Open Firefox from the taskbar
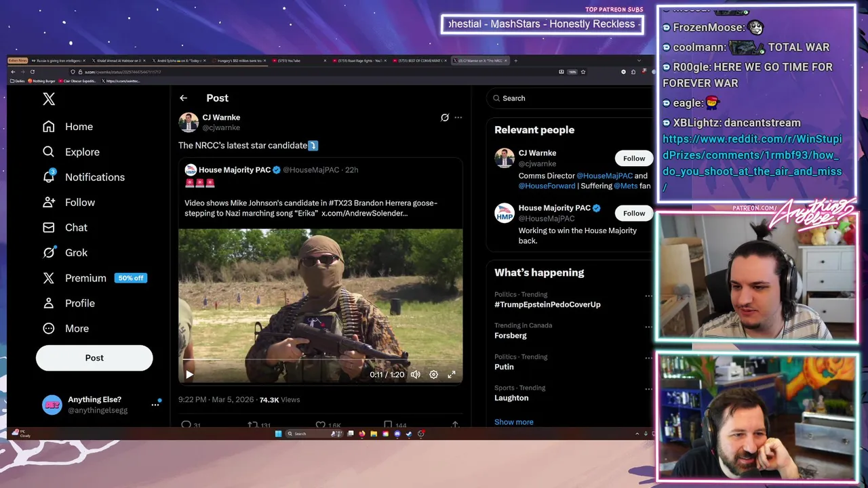868x488 pixels. click(x=362, y=434)
